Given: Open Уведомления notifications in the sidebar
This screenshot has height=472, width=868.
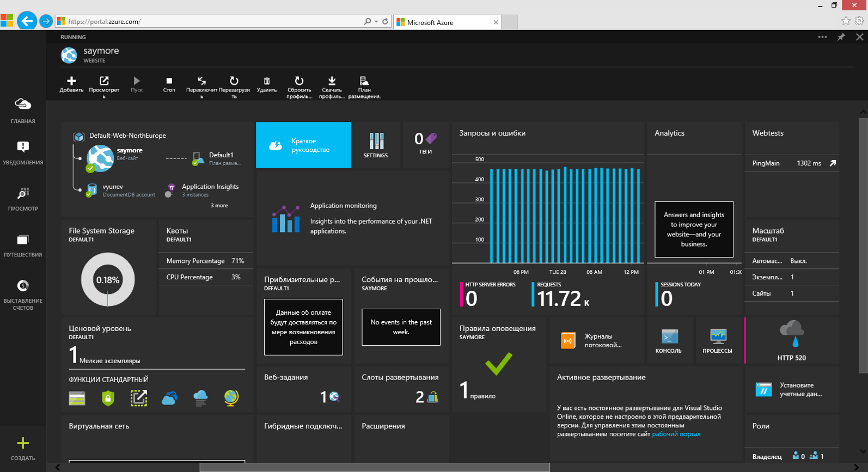Looking at the screenshot, I should [23, 153].
